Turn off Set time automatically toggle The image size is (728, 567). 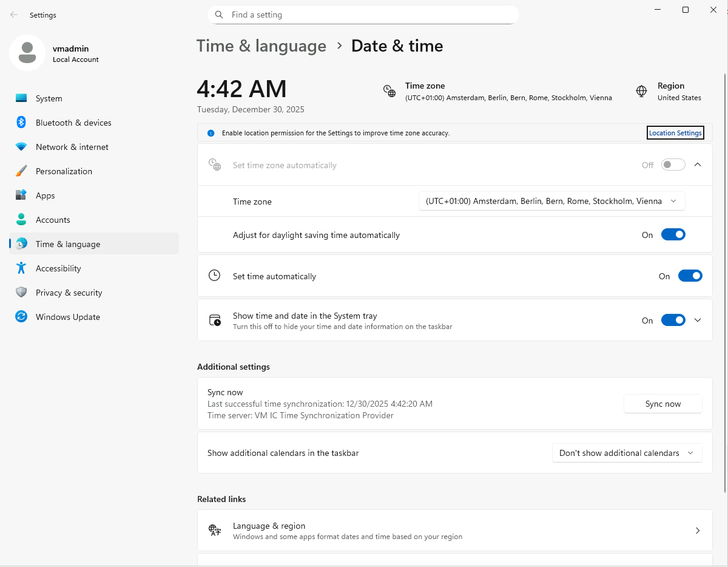[x=690, y=276]
